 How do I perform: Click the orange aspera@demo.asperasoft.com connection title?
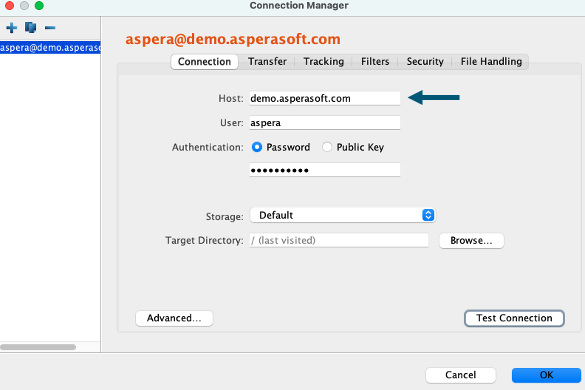[x=233, y=39]
